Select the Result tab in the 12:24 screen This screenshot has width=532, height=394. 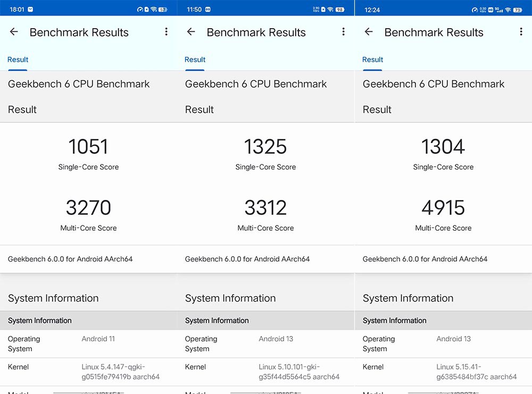tap(372, 60)
